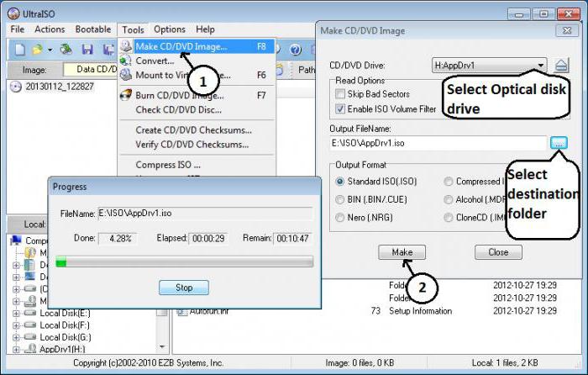Click the Mount to Virtual Drive icon
This screenshot has height=375, width=588.
[x=126, y=75]
